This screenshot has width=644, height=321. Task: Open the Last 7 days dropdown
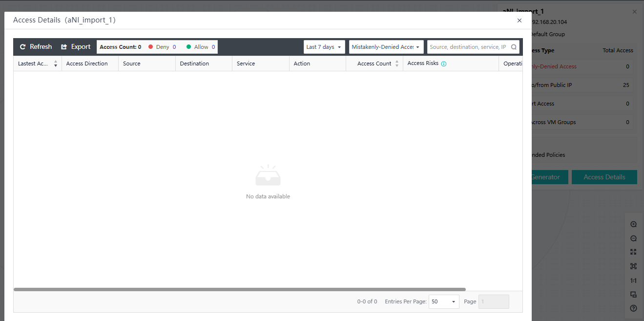324,47
